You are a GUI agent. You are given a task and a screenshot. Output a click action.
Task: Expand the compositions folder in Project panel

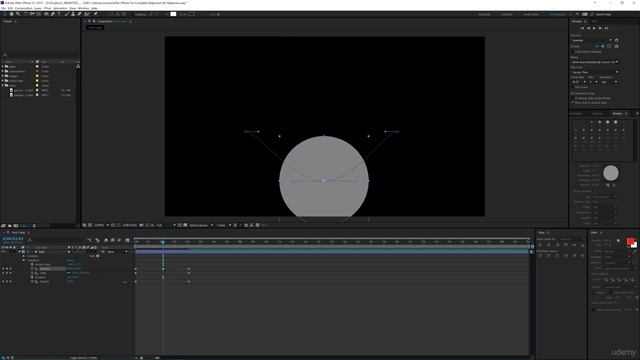2,71
